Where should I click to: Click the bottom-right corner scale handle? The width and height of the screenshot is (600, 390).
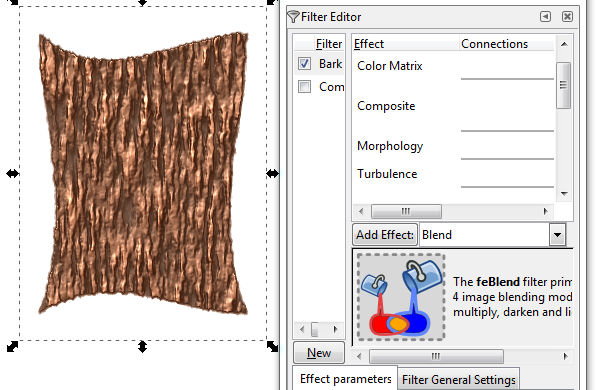(272, 347)
